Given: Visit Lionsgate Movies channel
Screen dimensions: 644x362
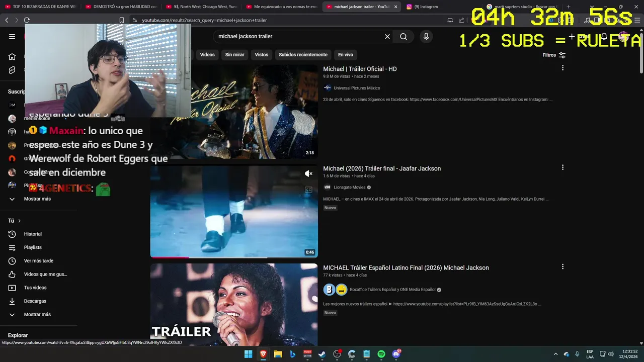Looking at the screenshot, I should (x=350, y=187).
